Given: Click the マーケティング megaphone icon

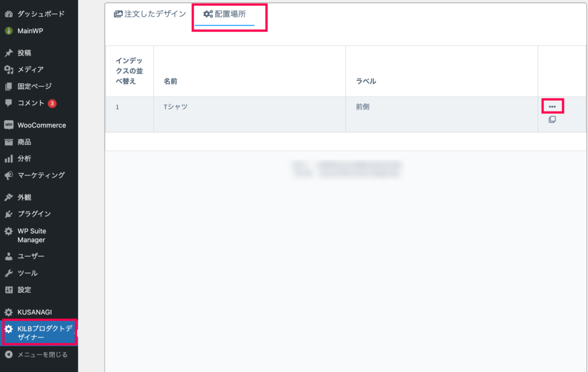Looking at the screenshot, I should (x=9, y=175).
